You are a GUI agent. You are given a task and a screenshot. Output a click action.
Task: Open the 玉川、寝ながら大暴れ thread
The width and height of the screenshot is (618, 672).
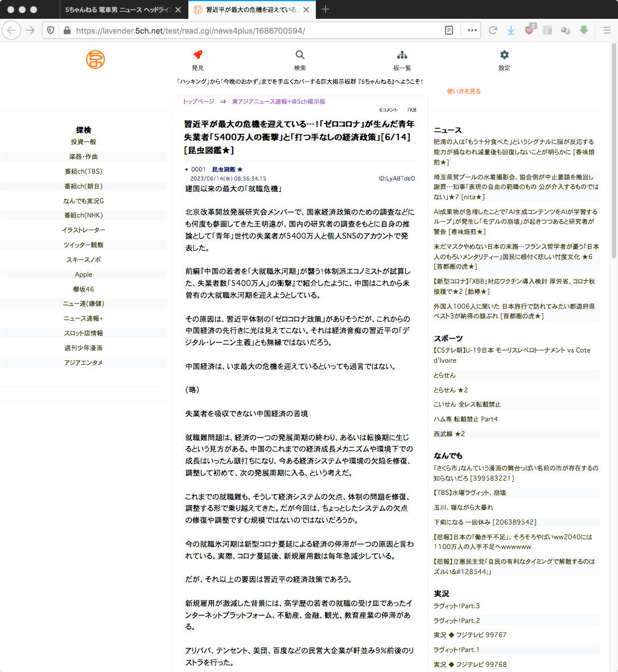463,507
